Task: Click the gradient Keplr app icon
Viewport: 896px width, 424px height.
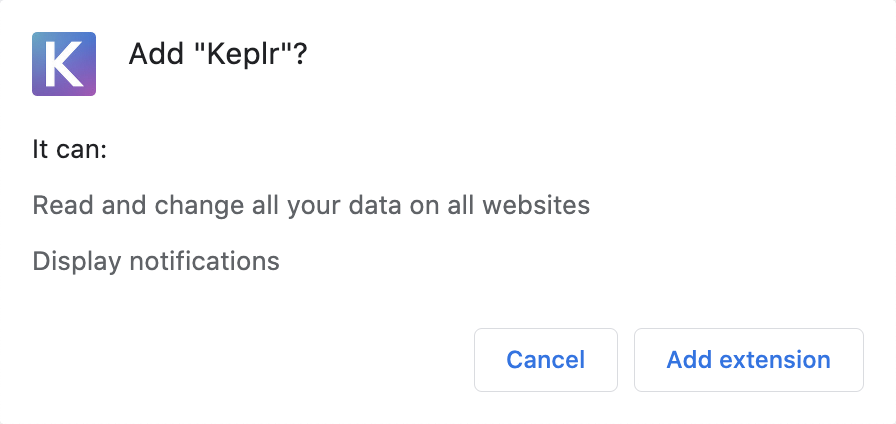Action: pyautogui.click(x=64, y=64)
